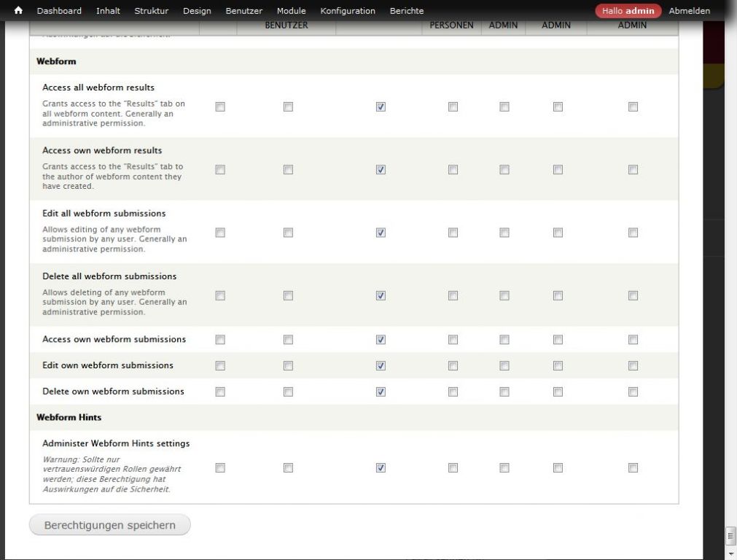Click the scrollbar down arrow at bottom right
Screen dimensions: 737x560
tap(730, 553)
